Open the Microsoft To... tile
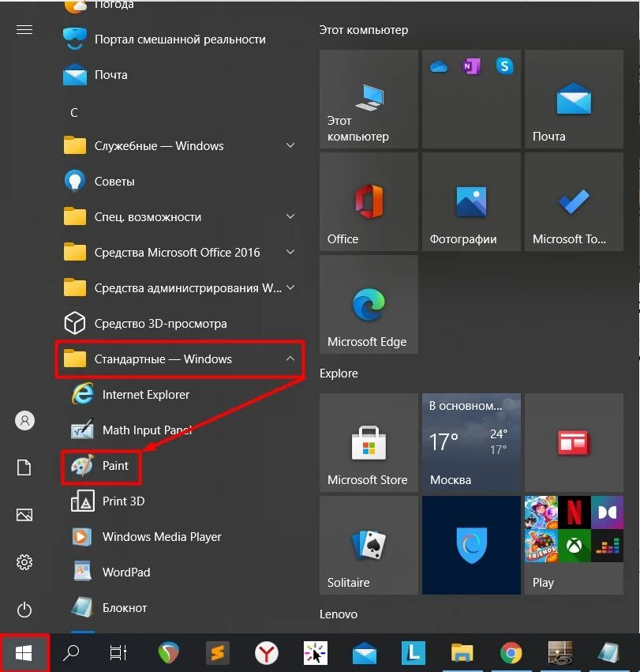Screen dimensions: 640x672 [574, 202]
